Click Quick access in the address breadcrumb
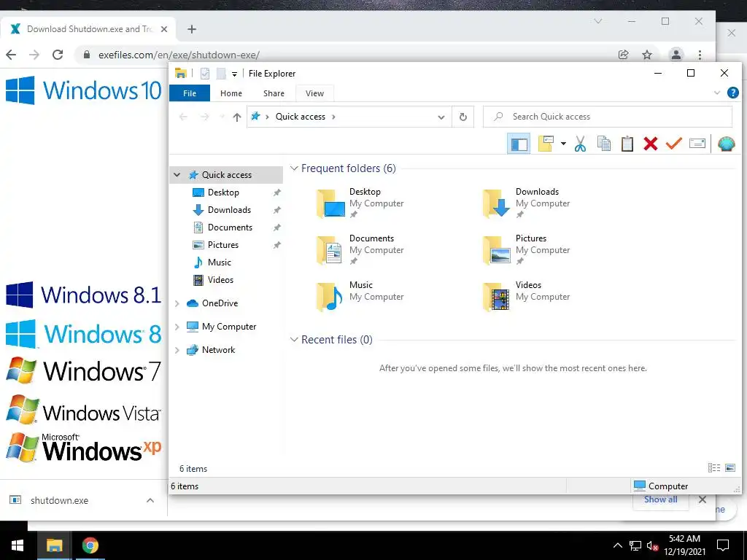Image resolution: width=747 pixels, height=560 pixels. tap(300, 117)
